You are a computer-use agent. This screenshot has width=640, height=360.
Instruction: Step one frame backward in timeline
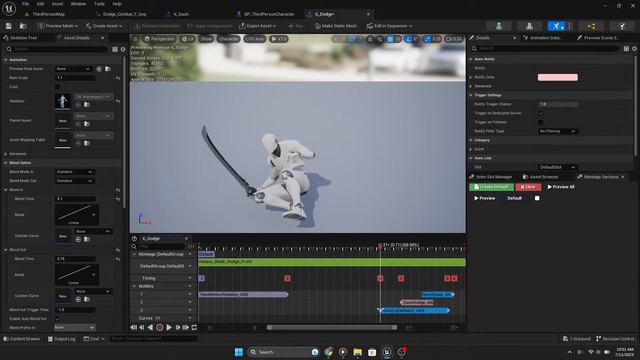point(142,327)
